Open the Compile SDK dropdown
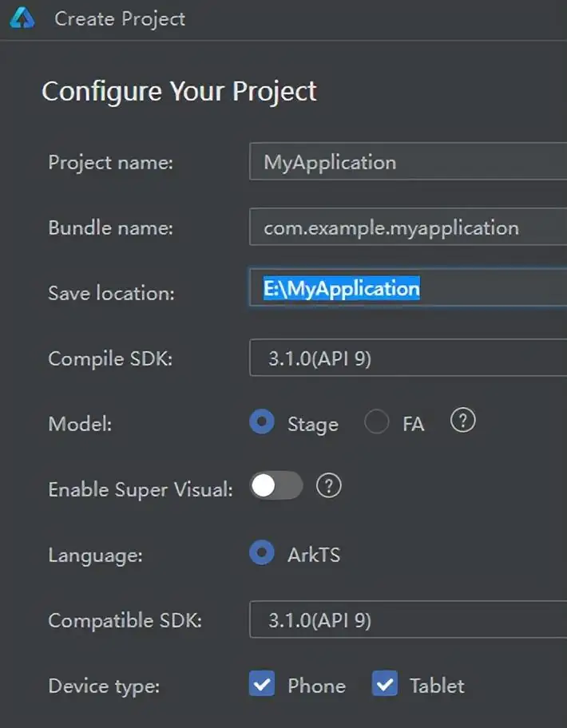The image size is (567, 728). click(407, 358)
